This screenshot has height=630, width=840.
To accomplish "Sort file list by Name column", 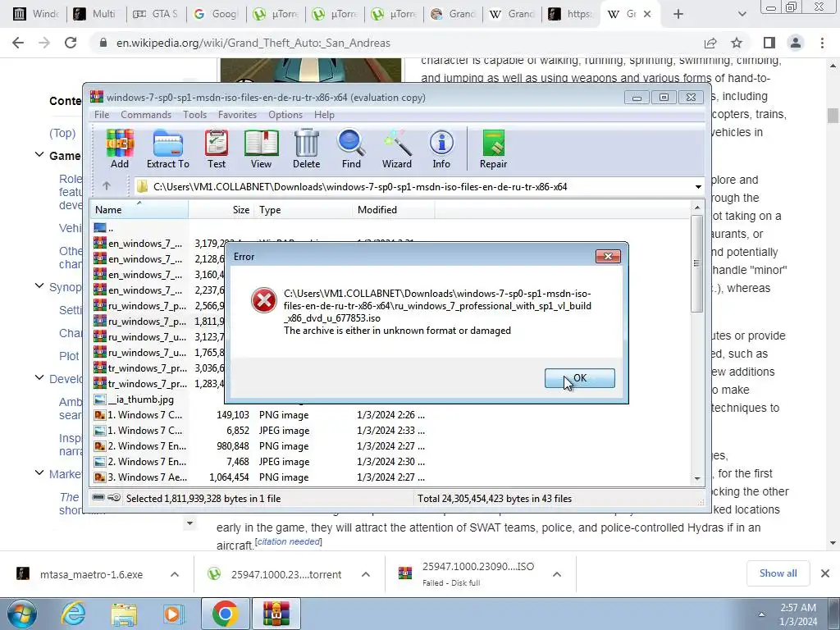I will pos(139,210).
